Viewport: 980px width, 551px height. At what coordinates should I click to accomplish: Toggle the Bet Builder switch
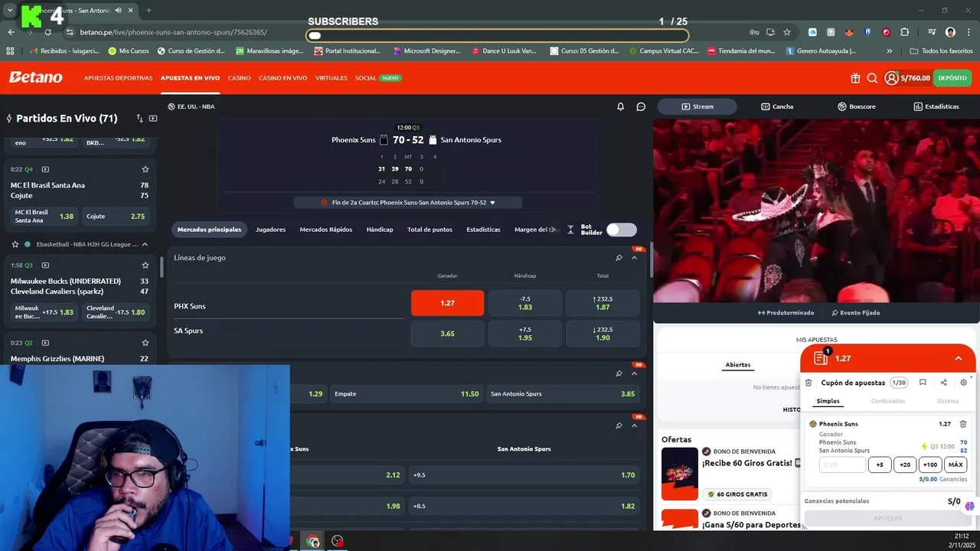click(621, 230)
